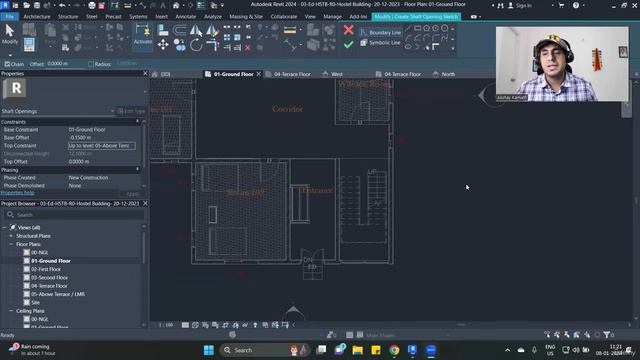Viewport: 640px width, 360px height.
Task: Click the Open file icon in quick access toolbar
Action: click(27, 5)
